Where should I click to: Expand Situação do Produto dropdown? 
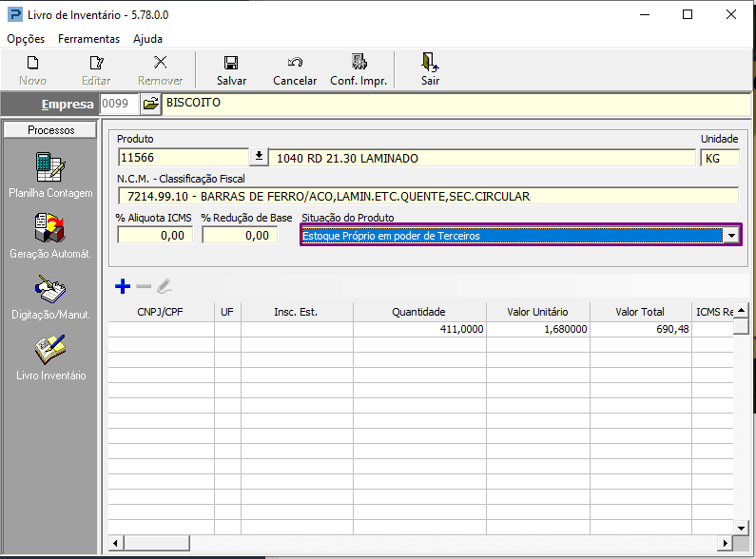(x=732, y=236)
